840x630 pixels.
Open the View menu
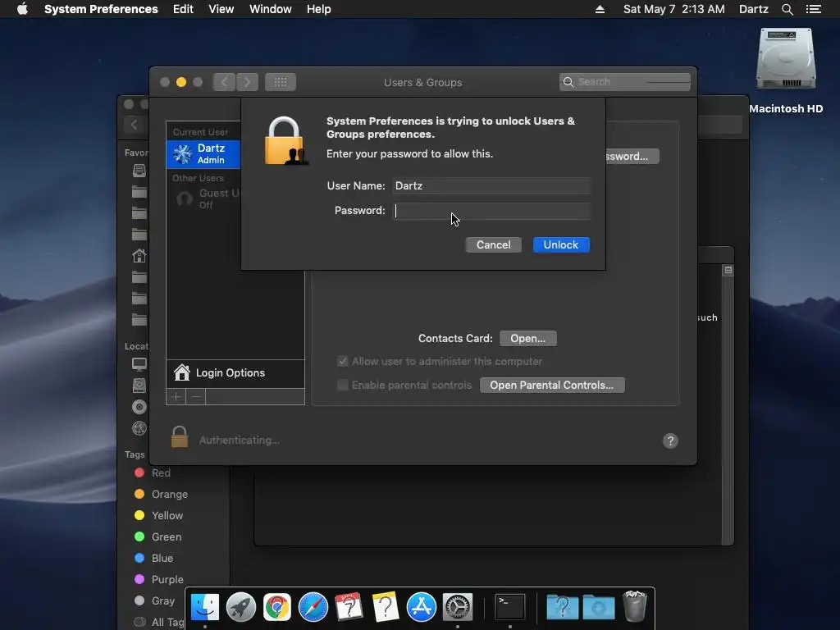pos(221,9)
